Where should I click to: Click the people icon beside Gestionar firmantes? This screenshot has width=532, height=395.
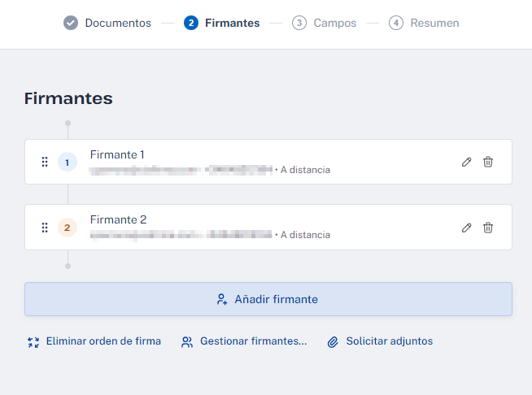[187, 342]
